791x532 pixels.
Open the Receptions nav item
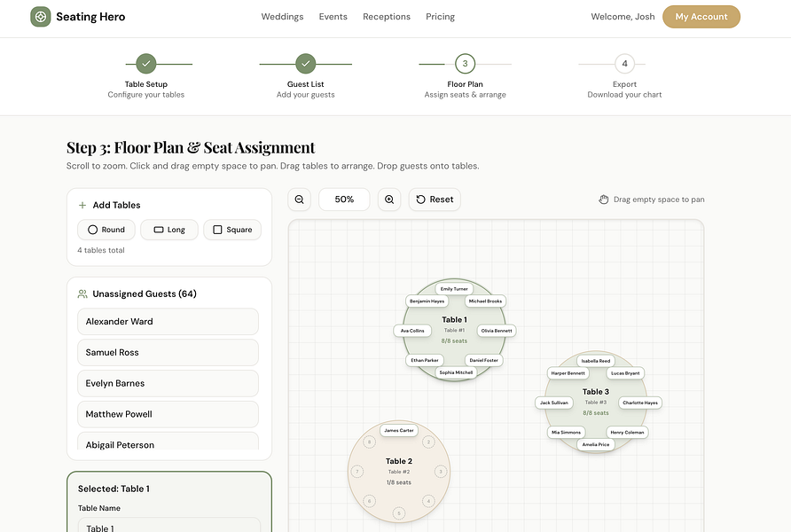tap(387, 17)
